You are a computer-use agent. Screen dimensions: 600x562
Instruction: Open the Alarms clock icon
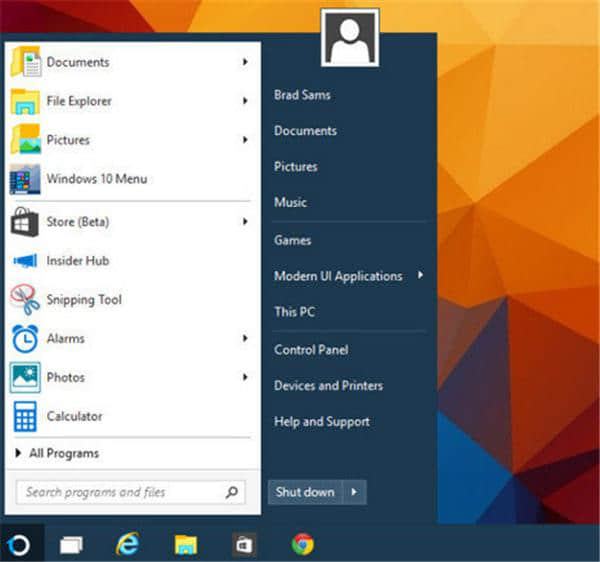(25, 339)
